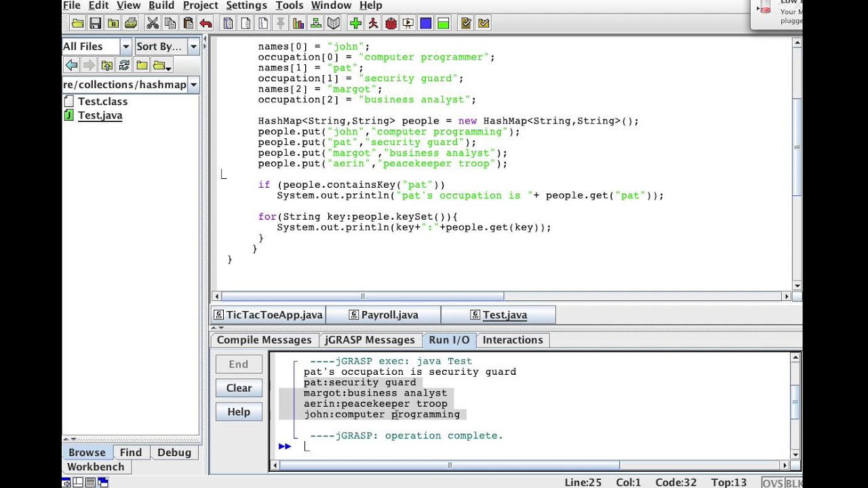Click the 'Line:25' status bar text
The image size is (868, 488).
pyautogui.click(x=583, y=483)
